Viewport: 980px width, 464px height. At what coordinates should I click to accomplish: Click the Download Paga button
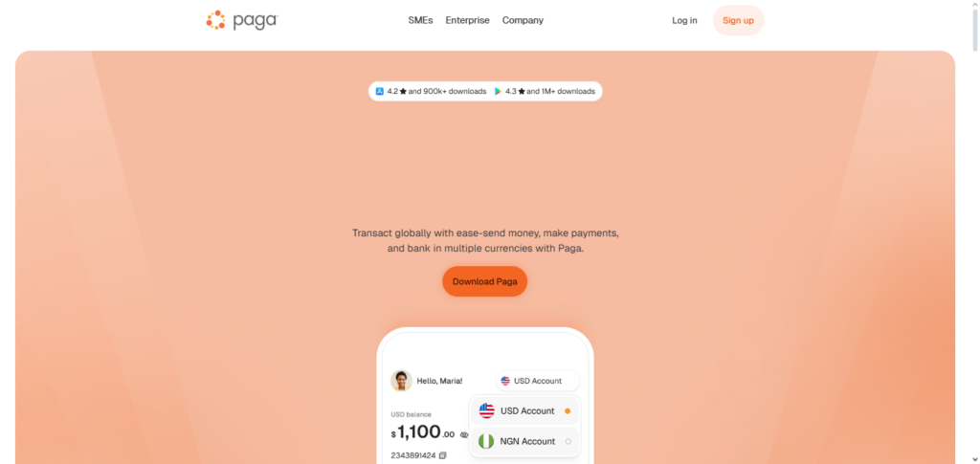tap(485, 281)
